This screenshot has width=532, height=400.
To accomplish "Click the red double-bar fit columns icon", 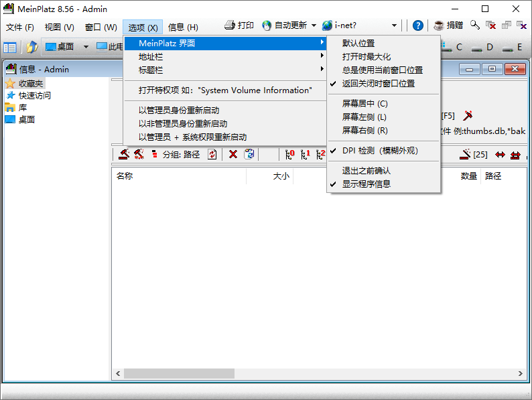I will point(515,155).
